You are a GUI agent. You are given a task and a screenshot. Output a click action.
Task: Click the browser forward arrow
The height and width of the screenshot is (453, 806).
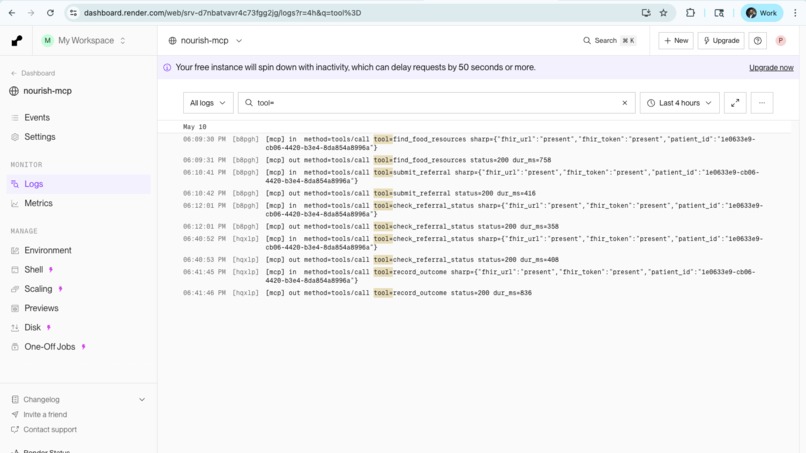(x=31, y=13)
